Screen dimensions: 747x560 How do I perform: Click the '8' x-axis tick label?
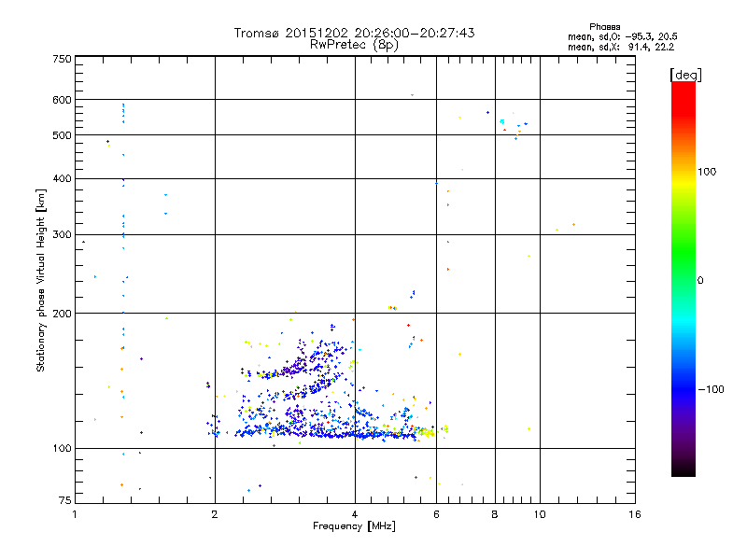pos(495,514)
